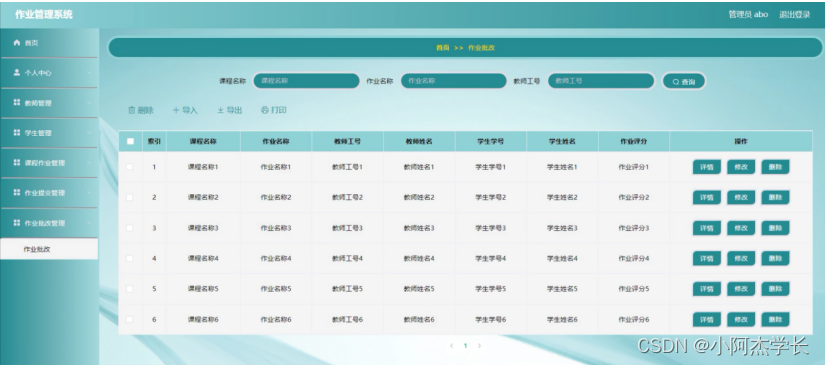Open the 个人中心 sidebar menu
This screenshot has width=825, height=365.
tap(49, 73)
